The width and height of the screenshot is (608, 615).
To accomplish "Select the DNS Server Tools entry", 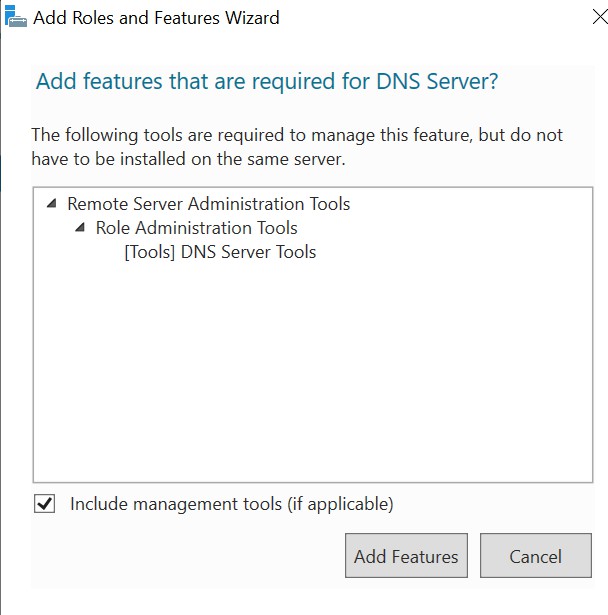I will click(x=220, y=252).
